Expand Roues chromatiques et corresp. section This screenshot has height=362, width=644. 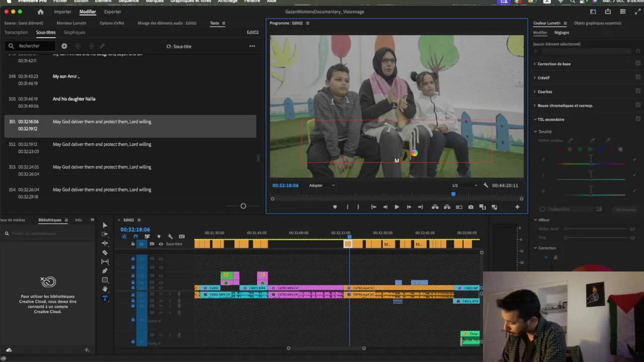[x=535, y=106]
